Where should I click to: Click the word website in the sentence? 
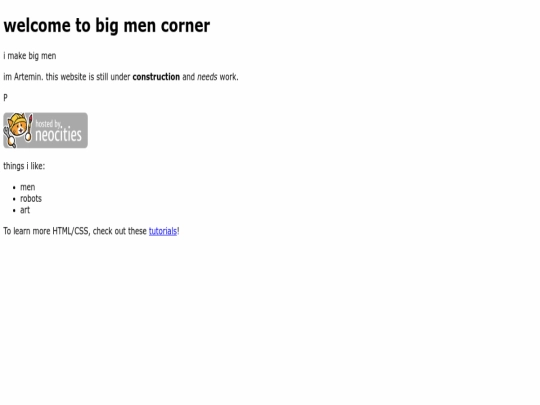(x=73, y=77)
